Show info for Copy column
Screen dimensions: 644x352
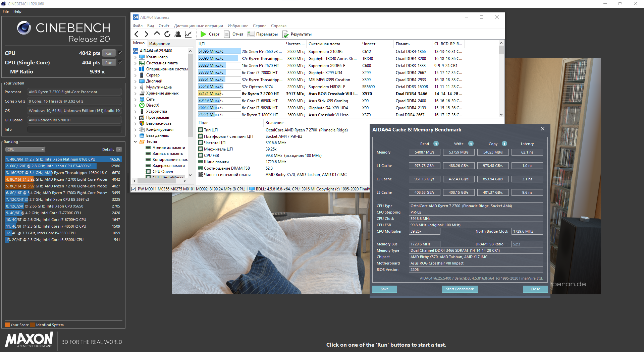[x=504, y=143]
